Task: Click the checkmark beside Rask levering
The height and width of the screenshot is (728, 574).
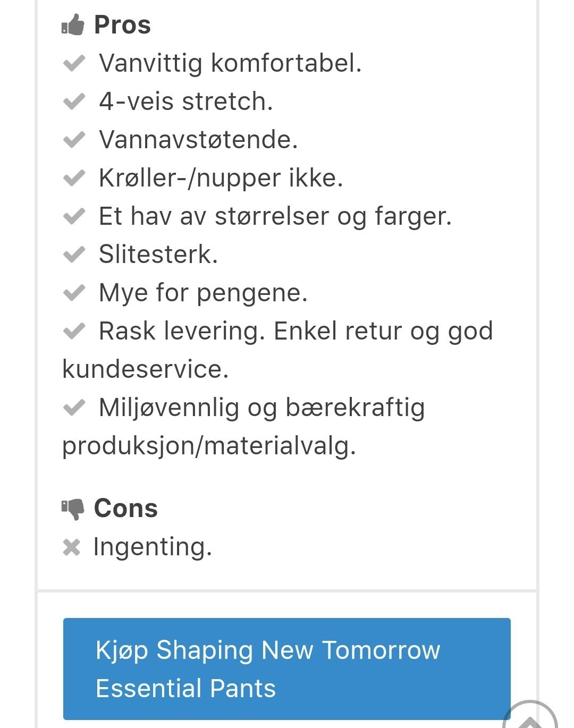Action: pyautogui.click(x=74, y=331)
